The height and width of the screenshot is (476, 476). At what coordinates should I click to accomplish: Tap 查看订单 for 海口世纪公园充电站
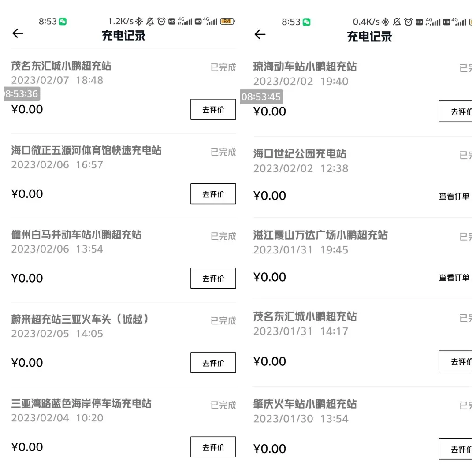[454, 196]
